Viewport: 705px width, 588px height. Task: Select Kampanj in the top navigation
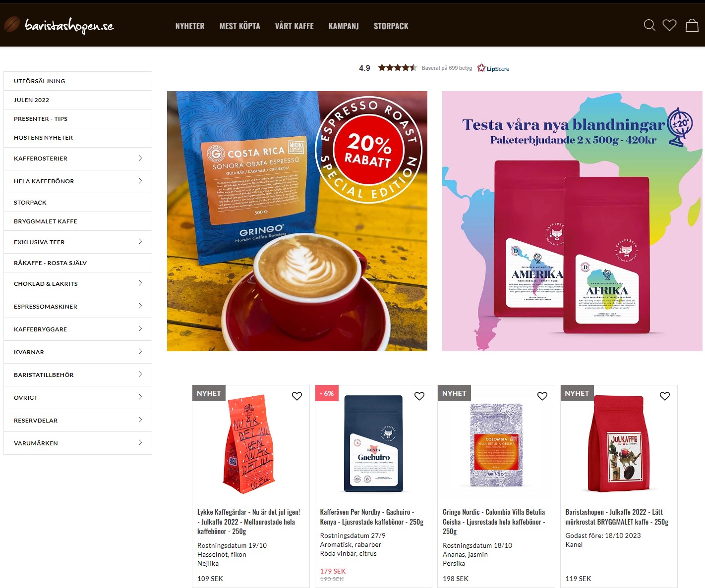(x=344, y=26)
